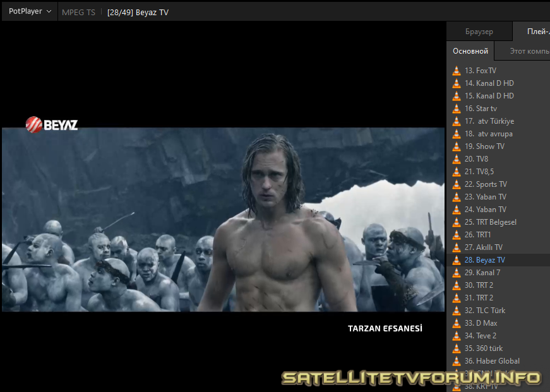The width and height of the screenshot is (550, 392).
Task: Click the cone icon beside 31. TRT 2
Action: pyautogui.click(x=457, y=298)
